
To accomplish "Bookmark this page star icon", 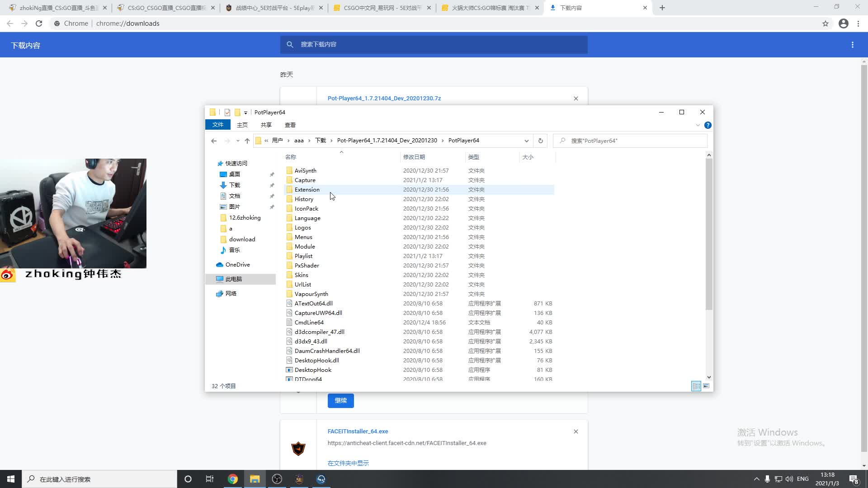I will 826,23.
